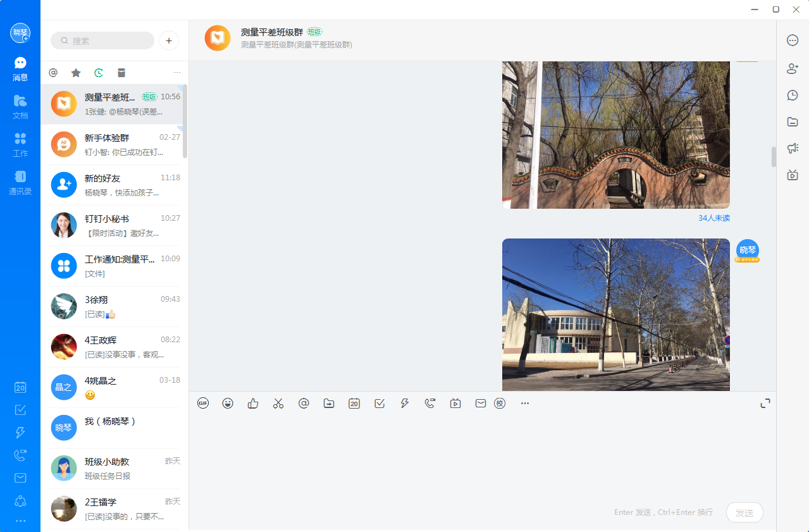Open chat history clock icon
Image resolution: width=809 pixels, height=532 pixels.
coord(793,95)
